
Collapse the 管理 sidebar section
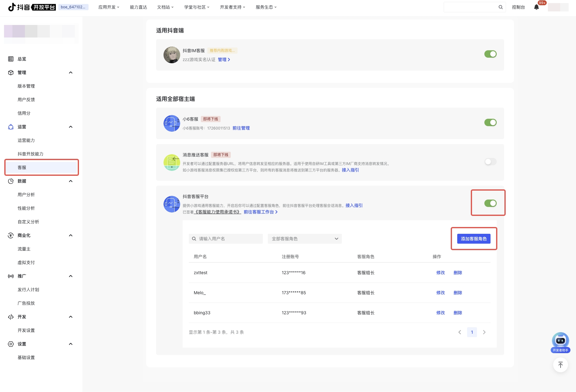tap(71, 72)
